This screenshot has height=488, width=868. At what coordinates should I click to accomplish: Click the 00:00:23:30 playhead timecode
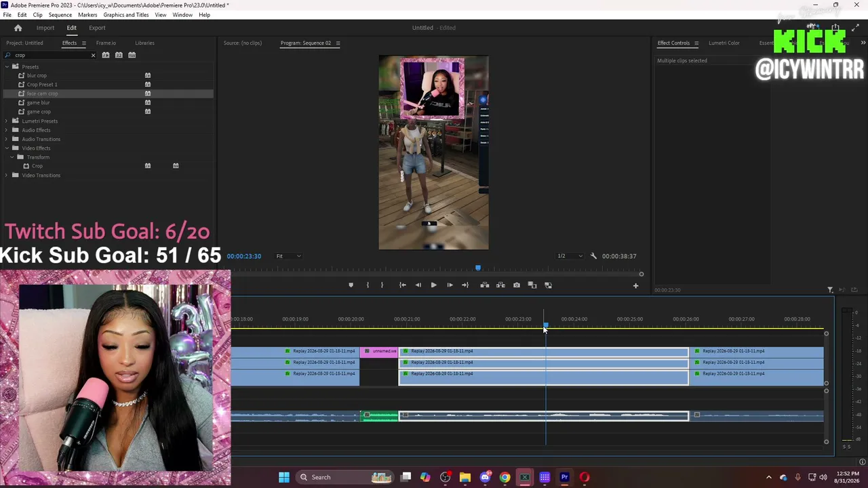pyautogui.click(x=244, y=256)
